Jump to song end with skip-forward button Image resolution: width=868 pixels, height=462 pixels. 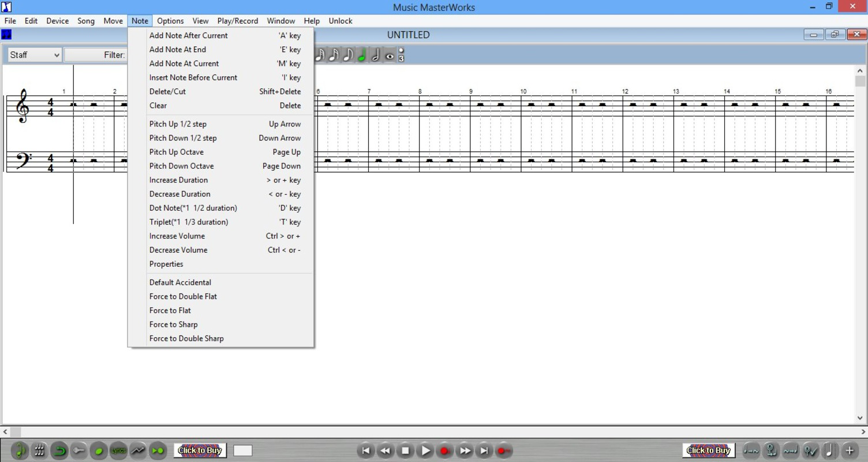485,450
